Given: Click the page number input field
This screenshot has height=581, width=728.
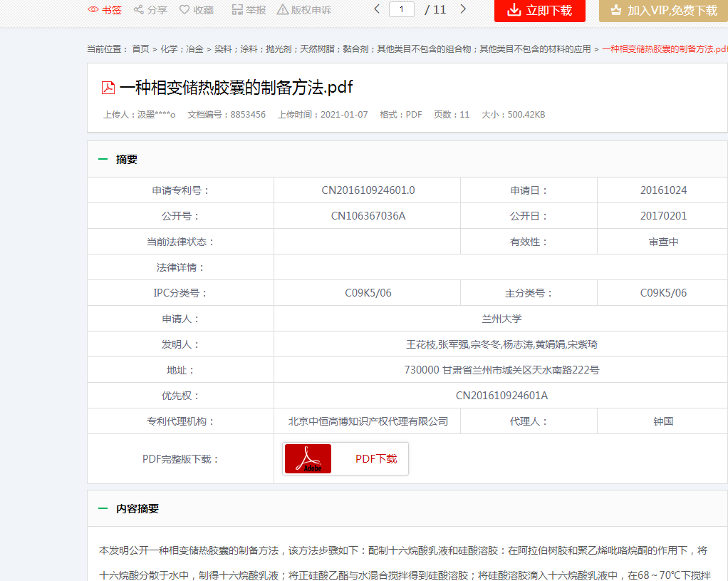Looking at the screenshot, I should (402, 9).
